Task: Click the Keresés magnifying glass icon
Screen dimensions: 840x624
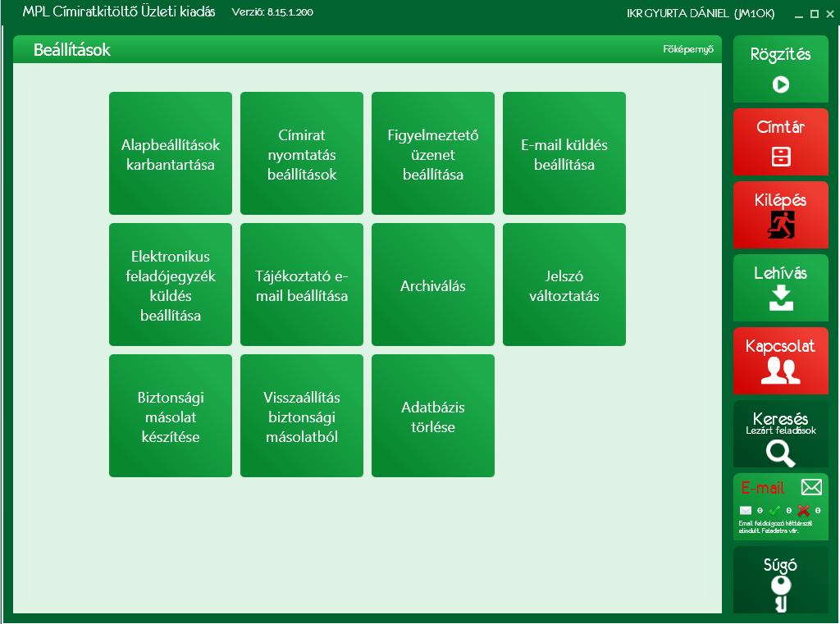Action: [781, 453]
